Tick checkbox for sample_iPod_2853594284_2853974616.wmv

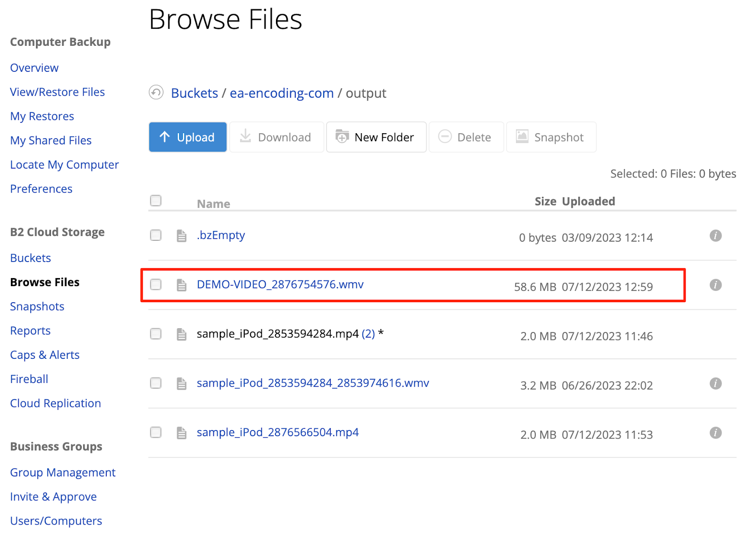click(155, 383)
